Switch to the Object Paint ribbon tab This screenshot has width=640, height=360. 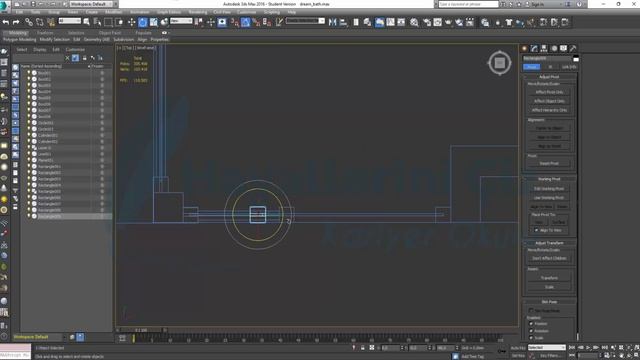(x=110, y=33)
